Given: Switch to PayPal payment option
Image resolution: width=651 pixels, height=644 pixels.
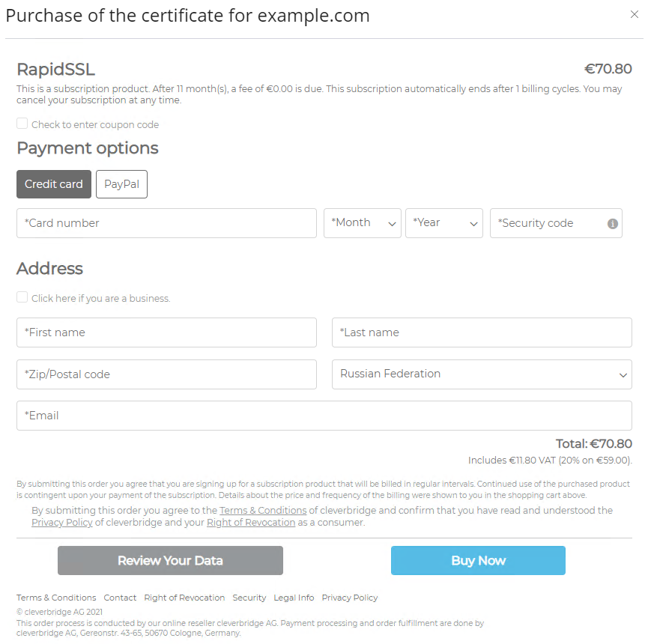Looking at the screenshot, I should point(121,184).
